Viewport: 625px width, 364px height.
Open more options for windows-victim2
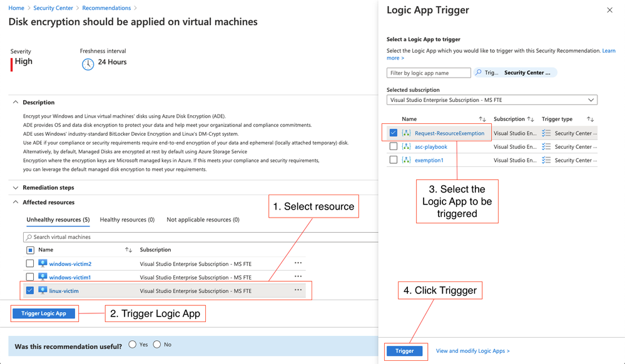click(x=298, y=263)
